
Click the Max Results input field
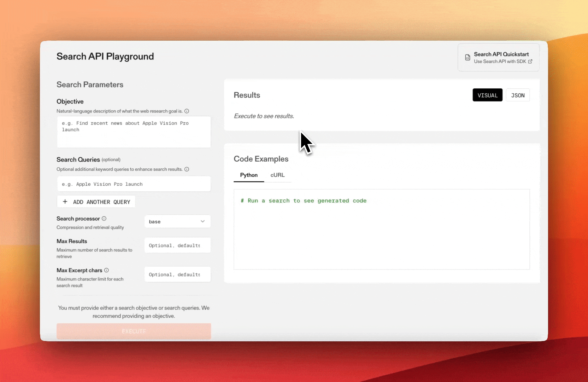pos(177,245)
